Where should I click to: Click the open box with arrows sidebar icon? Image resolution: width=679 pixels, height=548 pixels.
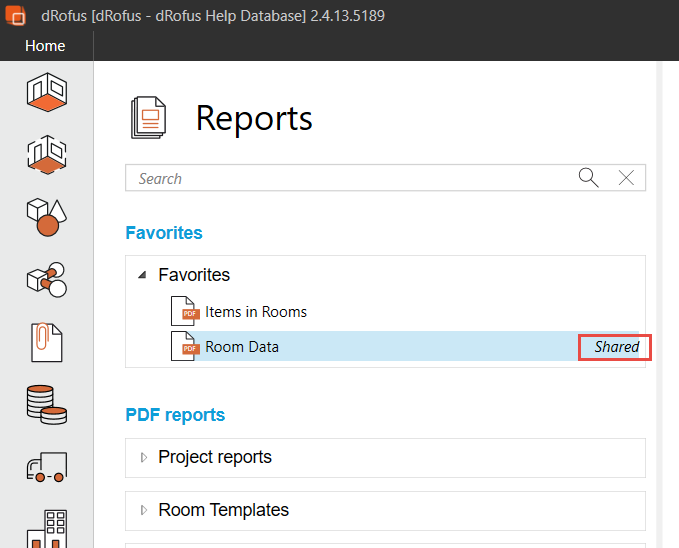[46, 153]
